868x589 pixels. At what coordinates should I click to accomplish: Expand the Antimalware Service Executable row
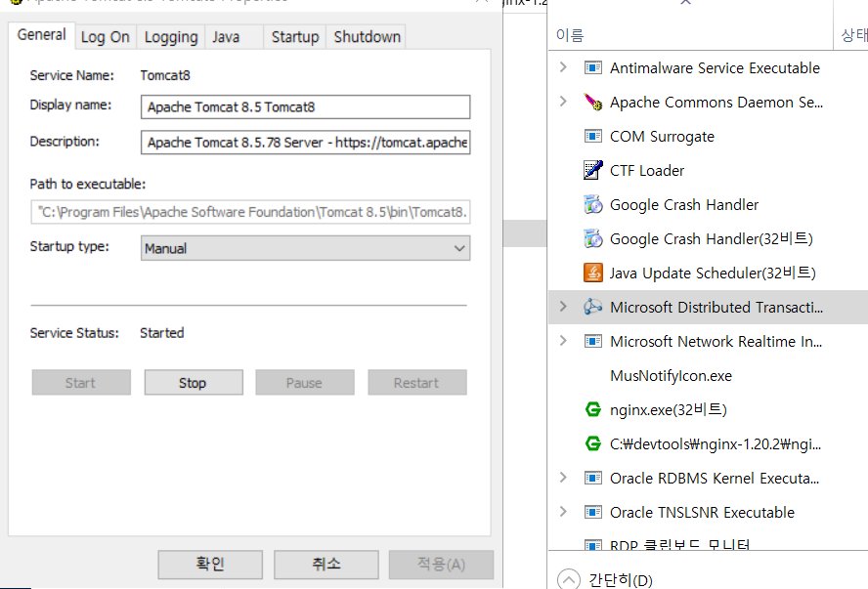coord(563,67)
